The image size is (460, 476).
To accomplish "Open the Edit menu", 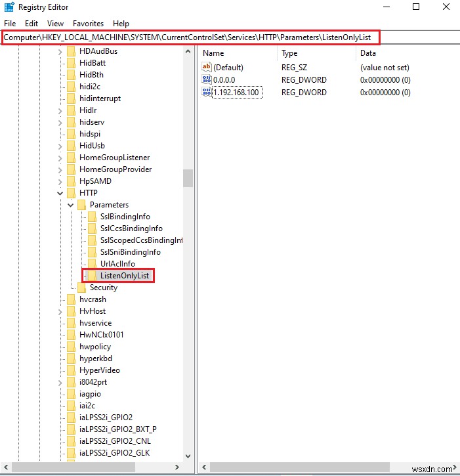I will tap(31, 24).
